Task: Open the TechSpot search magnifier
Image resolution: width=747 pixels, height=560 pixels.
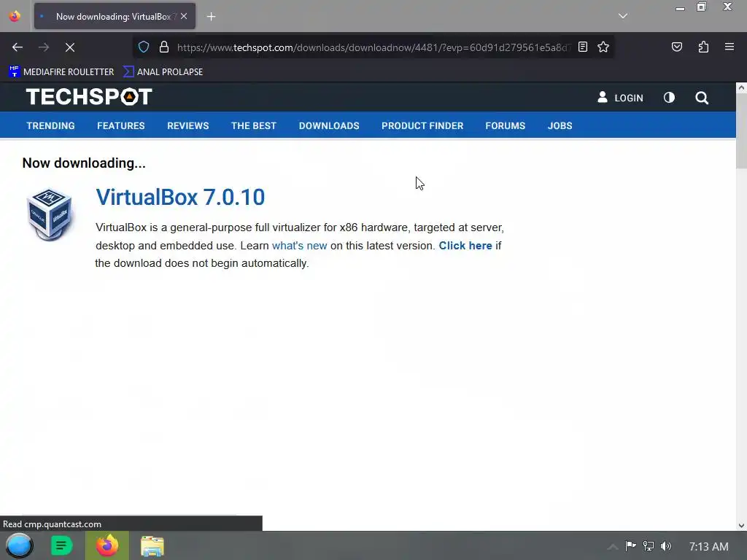Action: [x=702, y=98]
